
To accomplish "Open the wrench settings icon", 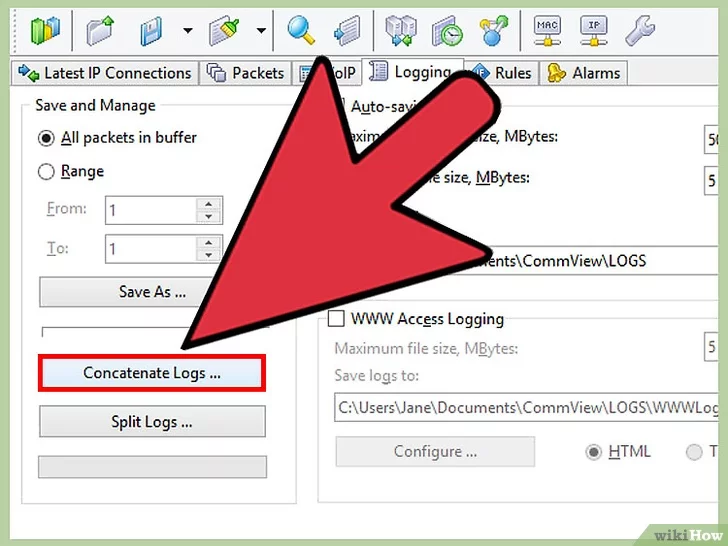I will 640,31.
